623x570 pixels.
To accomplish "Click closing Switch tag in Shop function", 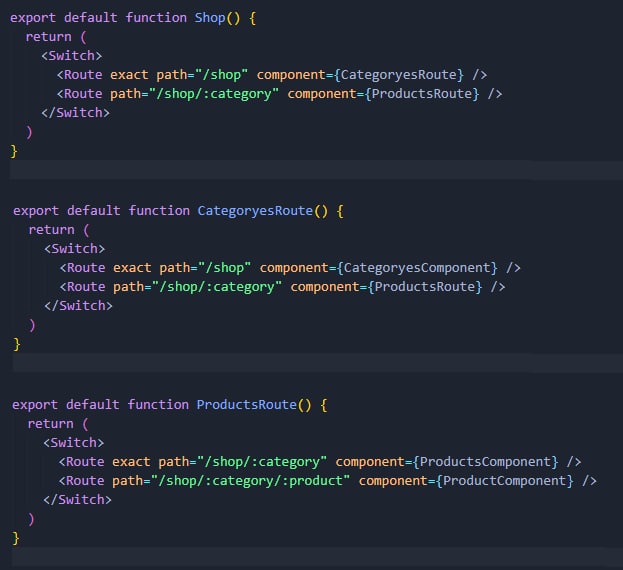I will tap(75, 113).
